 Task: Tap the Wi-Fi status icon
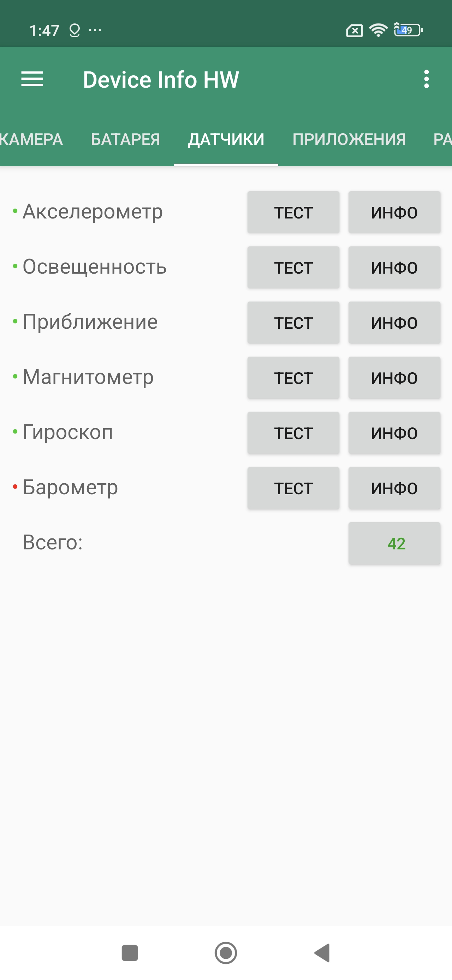click(378, 30)
